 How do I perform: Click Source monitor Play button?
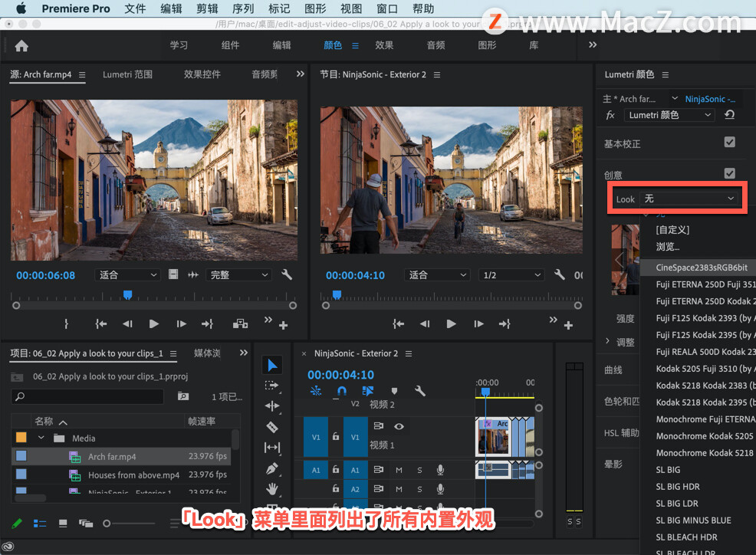(x=154, y=324)
